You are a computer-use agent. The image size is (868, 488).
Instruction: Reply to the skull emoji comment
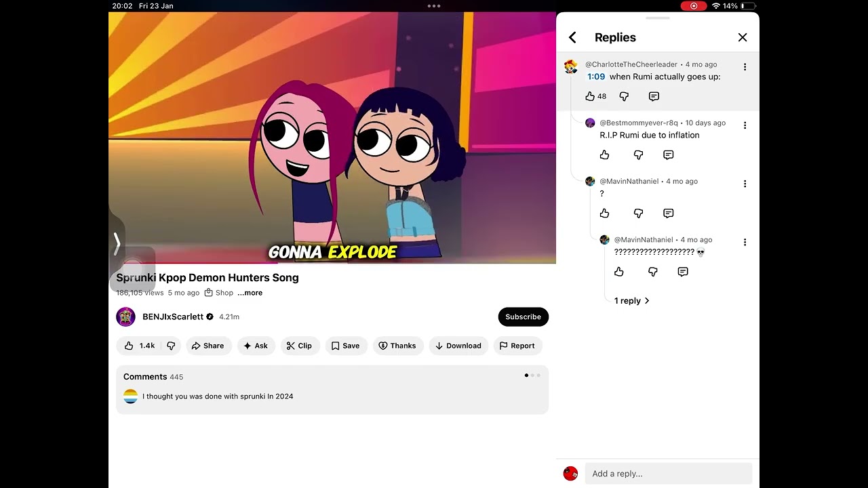tap(683, 272)
